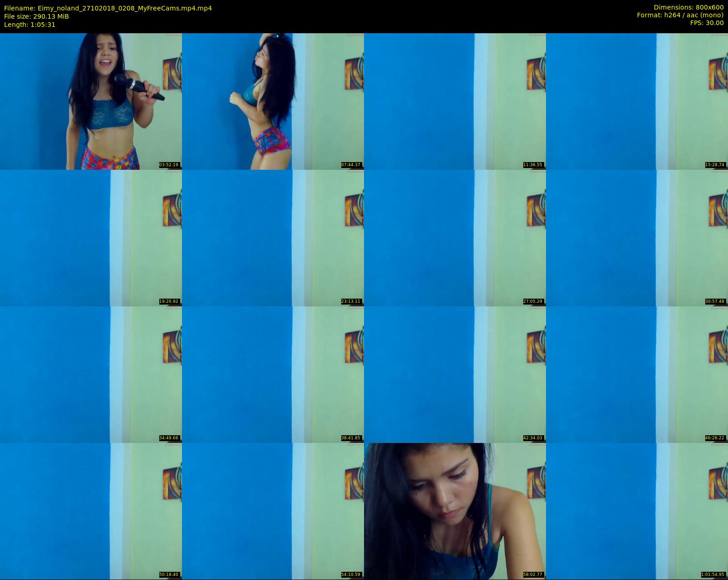Open the close-up frame at 58:02.77

[455, 511]
